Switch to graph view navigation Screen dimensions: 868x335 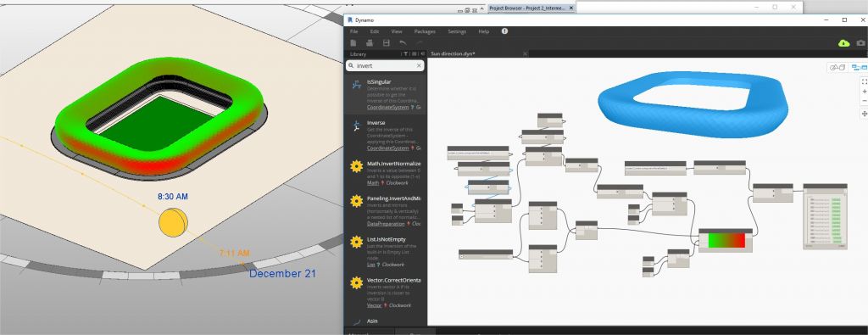tap(859, 68)
